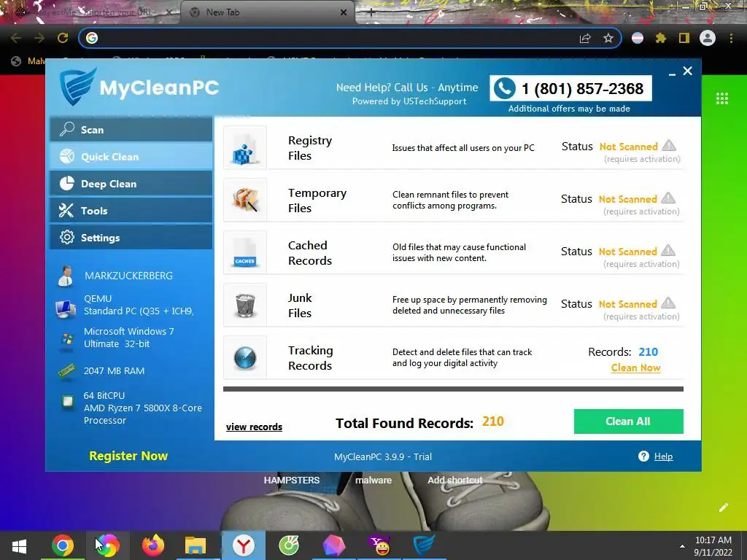The image size is (747, 560).
Task: Click the warning icon for Cached Records
Action: pyautogui.click(x=668, y=250)
